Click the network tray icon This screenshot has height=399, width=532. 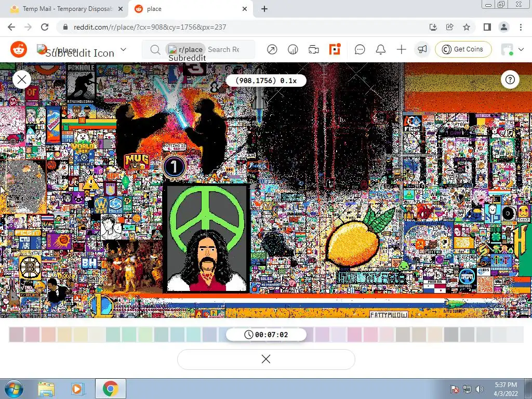pyautogui.click(x=467, y=389)
